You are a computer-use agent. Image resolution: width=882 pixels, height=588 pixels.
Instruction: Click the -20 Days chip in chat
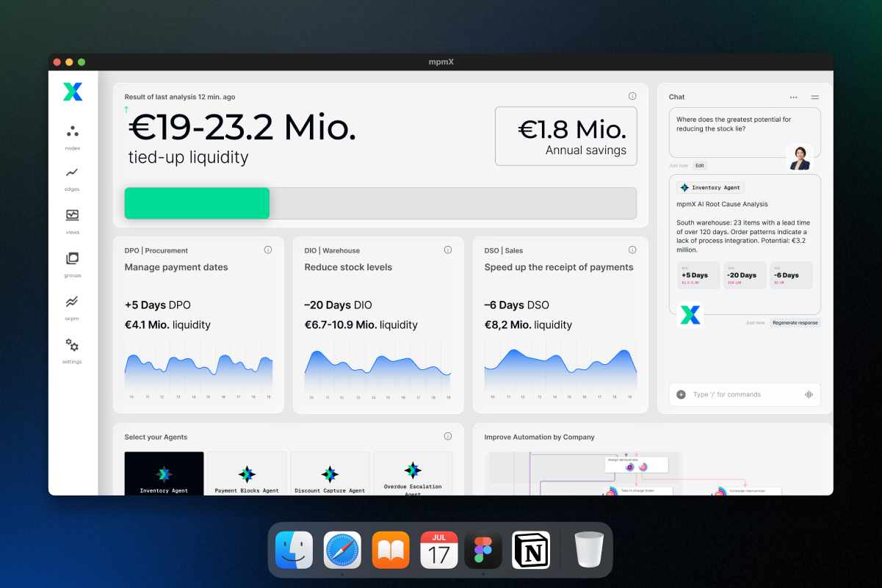[745, 275]
